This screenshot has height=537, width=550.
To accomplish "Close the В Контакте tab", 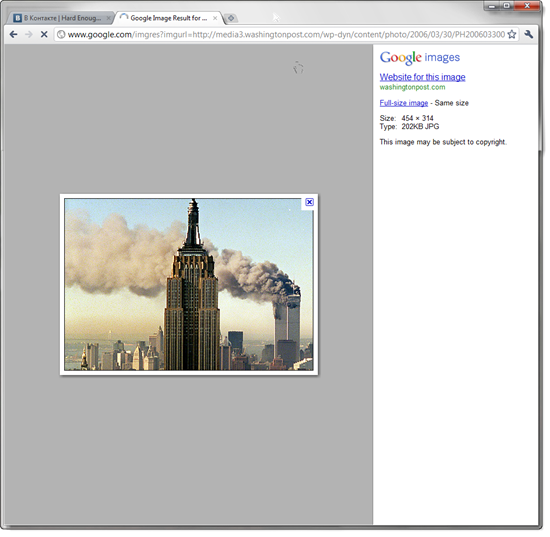I will [x=108, y=18].
